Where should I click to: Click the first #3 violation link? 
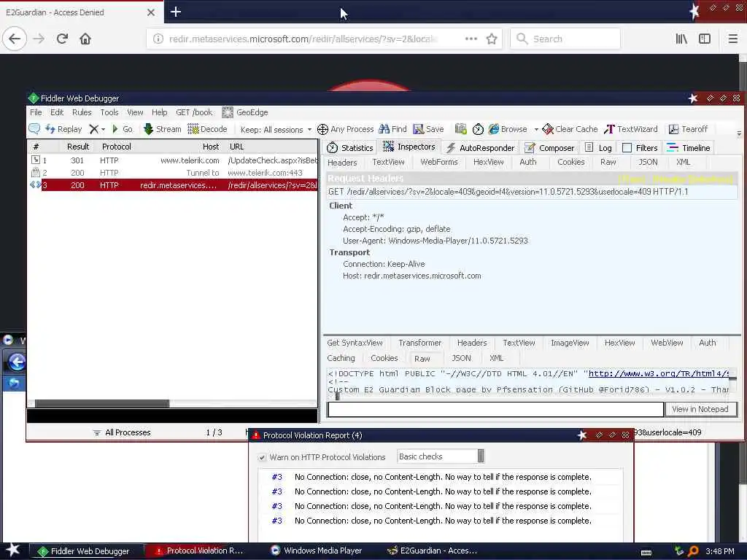point(276,477)
